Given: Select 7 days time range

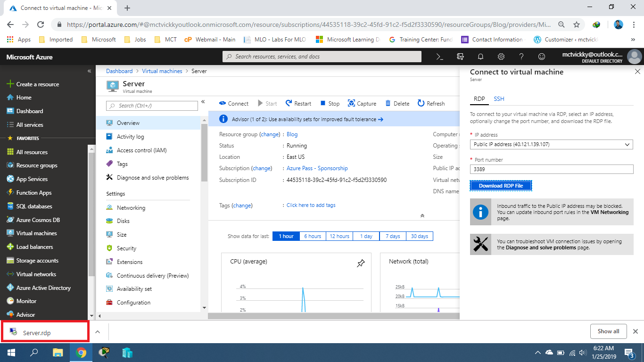Looking at the screenshot, I should pos(393,236).
